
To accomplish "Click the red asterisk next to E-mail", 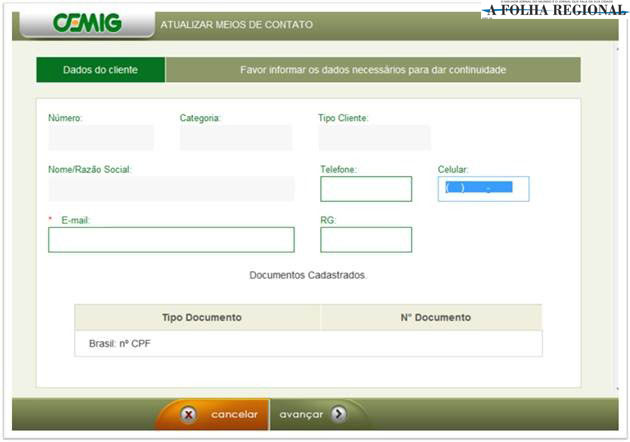I will pyautogui.click(x=51, y=220).
